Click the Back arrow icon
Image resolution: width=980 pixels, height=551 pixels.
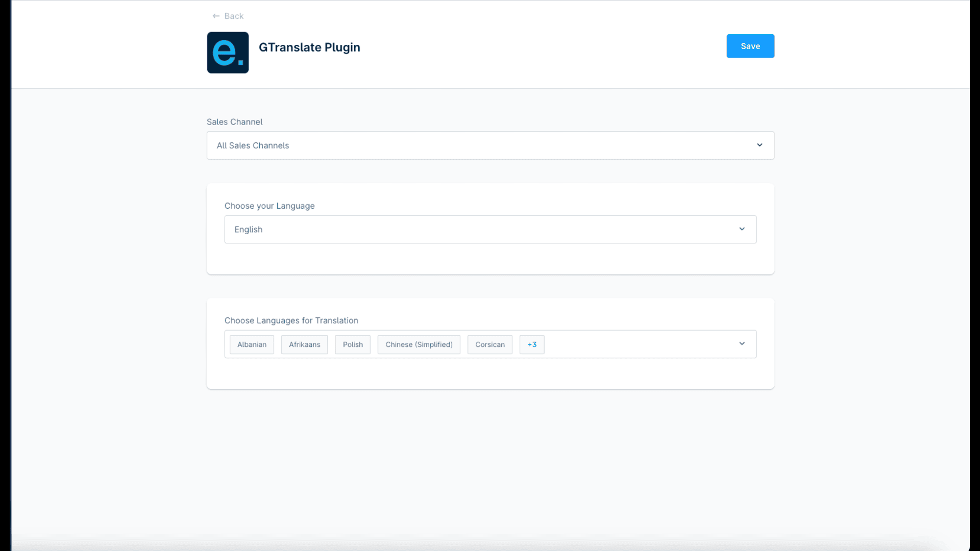click(216, 16)
